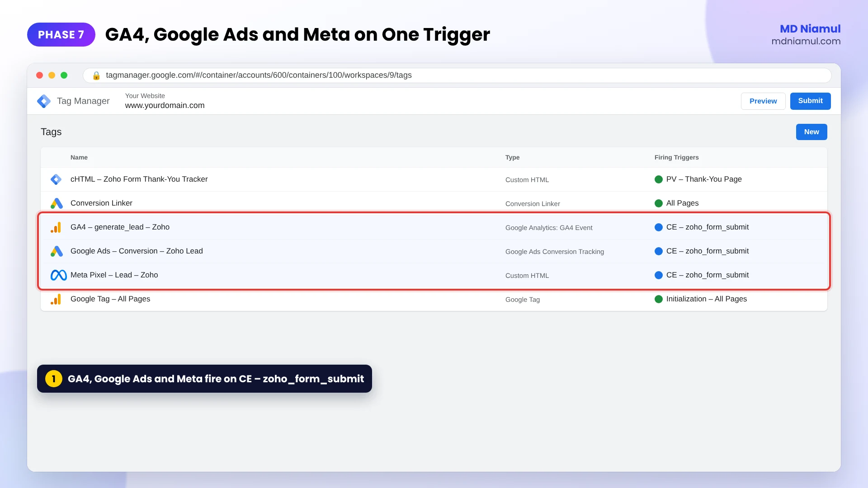The height and width of the screenshot is (488, 868).
Task: Sort tags by the Name column header
Action: point(79,158)
